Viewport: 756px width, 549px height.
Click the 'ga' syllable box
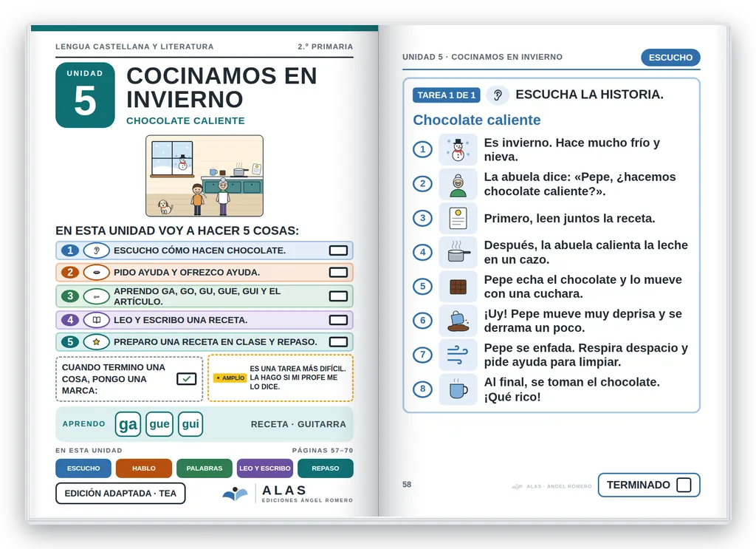click(128, 424)
